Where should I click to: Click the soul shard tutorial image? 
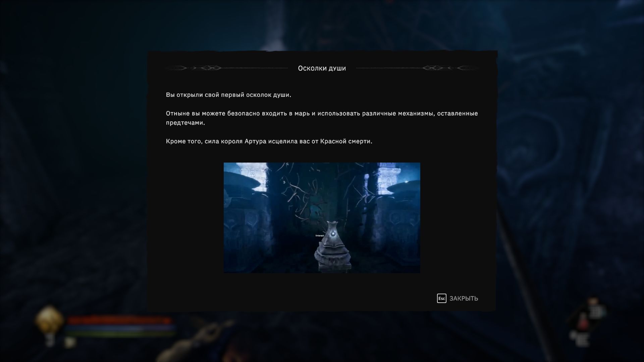tap(322, 218)
